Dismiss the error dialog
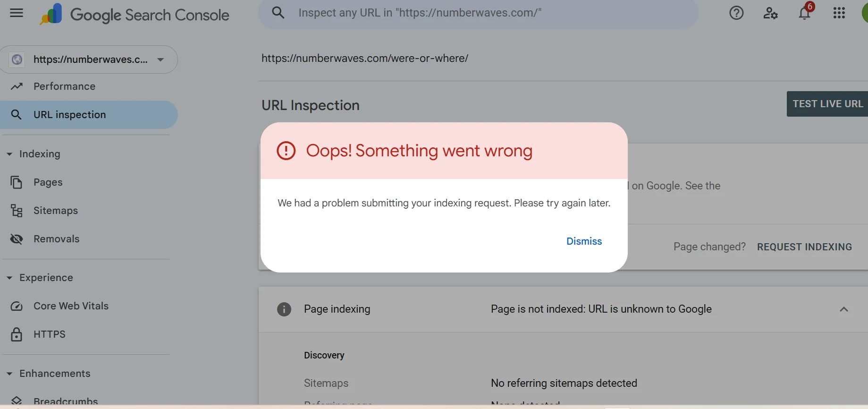Image resolution: width=868 pixels, height=409 pixels. (x=584, y=241)
